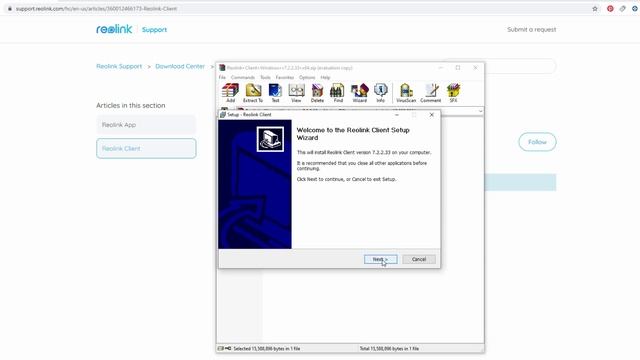Open the Commands menu in WinRAR
The width and height of the screenshot is (640, 360).
pos(243,77)
